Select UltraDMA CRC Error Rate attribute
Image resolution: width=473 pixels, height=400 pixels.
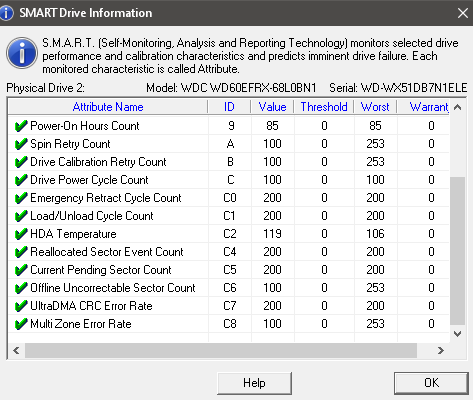pyautogui.click(x=91, y=306)
